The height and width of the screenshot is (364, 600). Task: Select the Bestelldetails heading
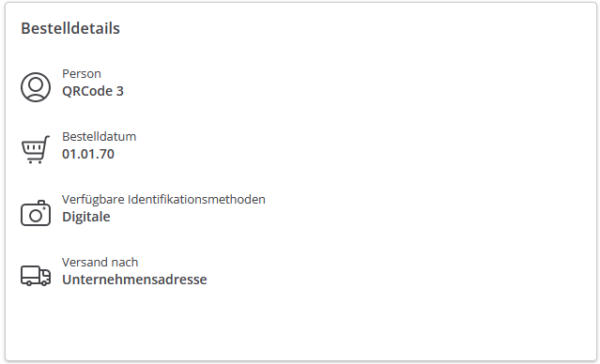70,28
